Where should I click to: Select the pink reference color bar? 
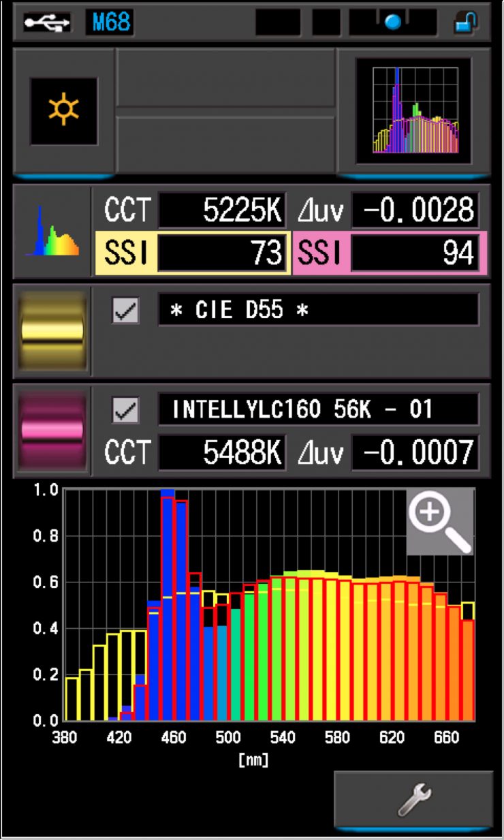[x=52, y=431]
